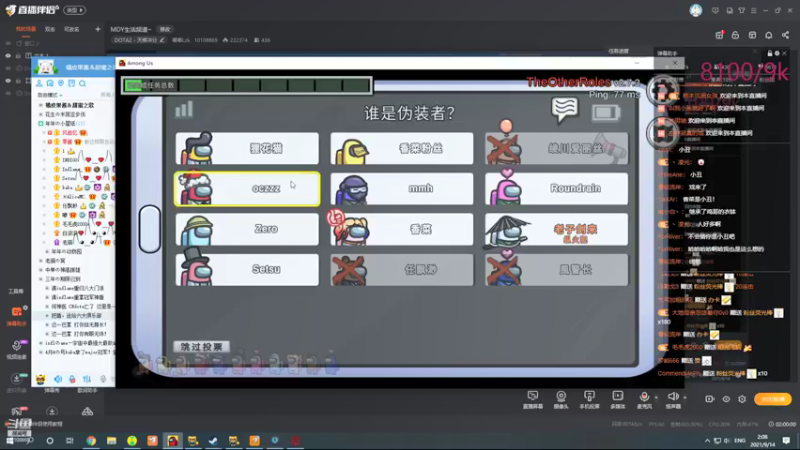Click edit pencil next to DOTA2 category
Viewport: 800px width, 450px height.
point(162,40)
